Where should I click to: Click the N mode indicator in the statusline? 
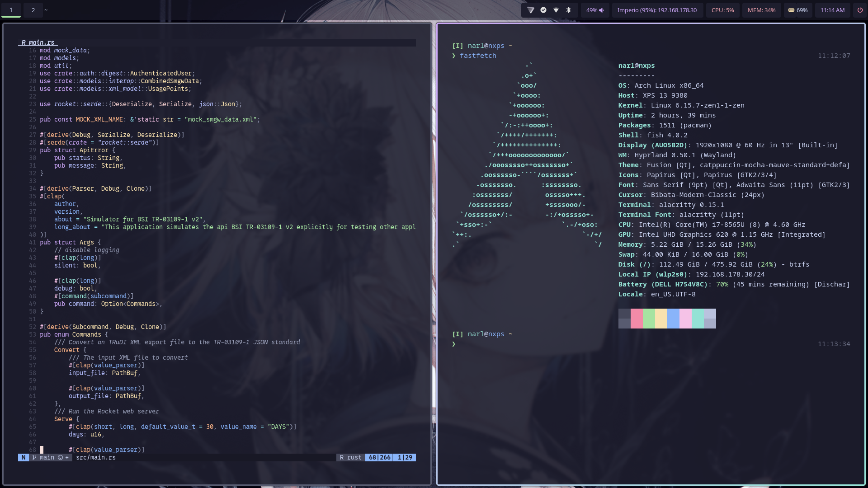[x=24, y=457]
